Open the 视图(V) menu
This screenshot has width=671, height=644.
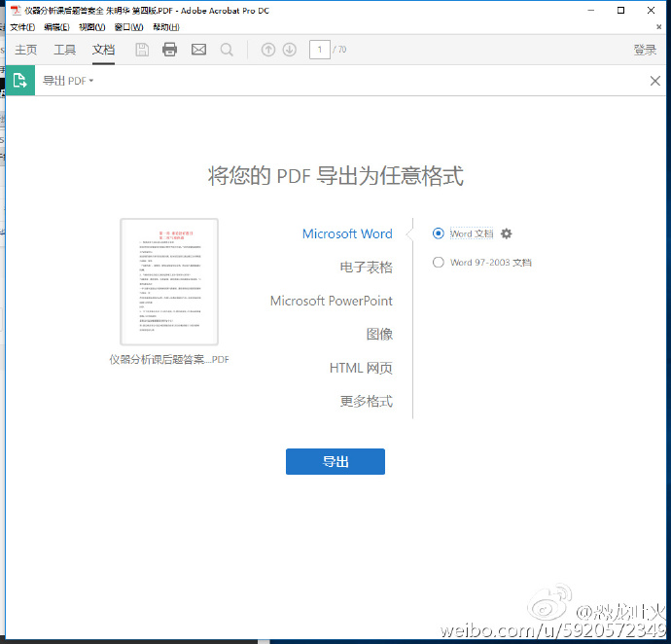point(91,27)
